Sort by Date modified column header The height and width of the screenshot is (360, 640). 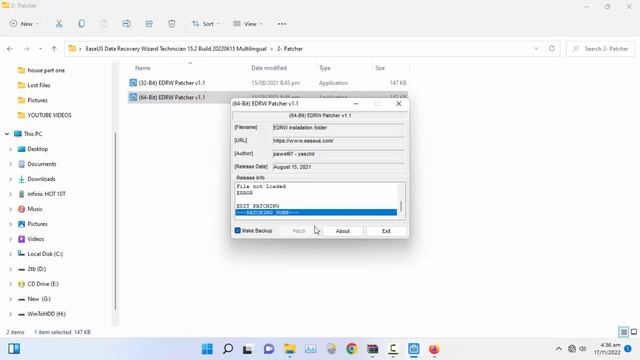pos(269,68)
